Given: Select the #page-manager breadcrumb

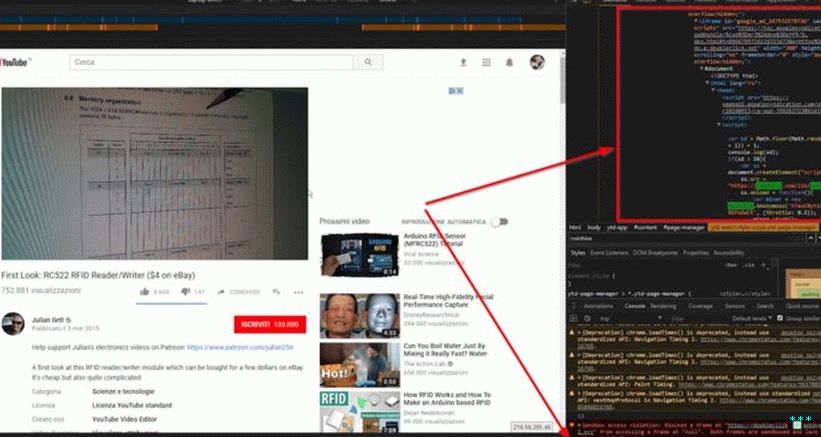Looking at the screenshot, I should [684, 228].
